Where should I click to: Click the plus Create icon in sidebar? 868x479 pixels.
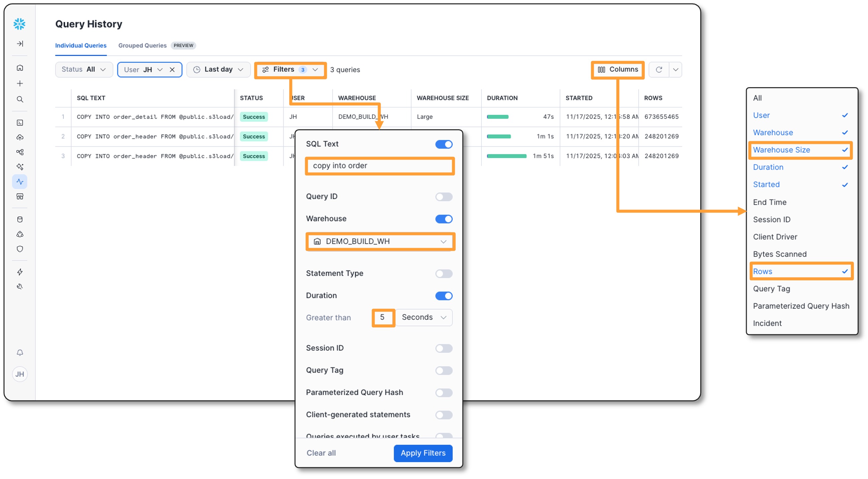[x=20, y=84]
